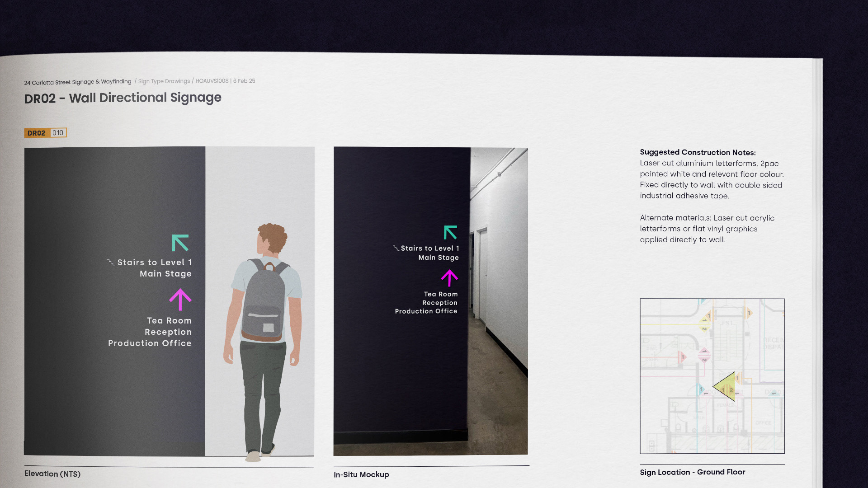The height and width of the screenshot is (488, 868).
Task: Click DR02 - Wall Directional Signage heading
Action: click(123, 98)
